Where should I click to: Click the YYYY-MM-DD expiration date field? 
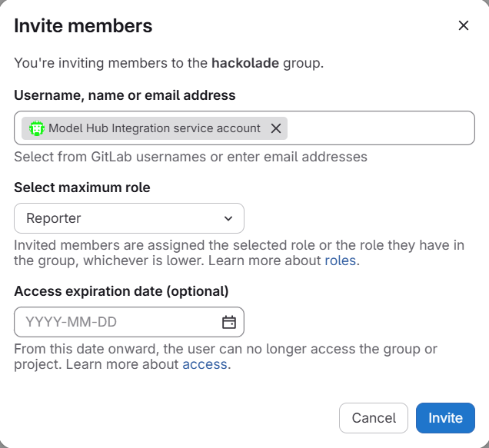(129, 322)
